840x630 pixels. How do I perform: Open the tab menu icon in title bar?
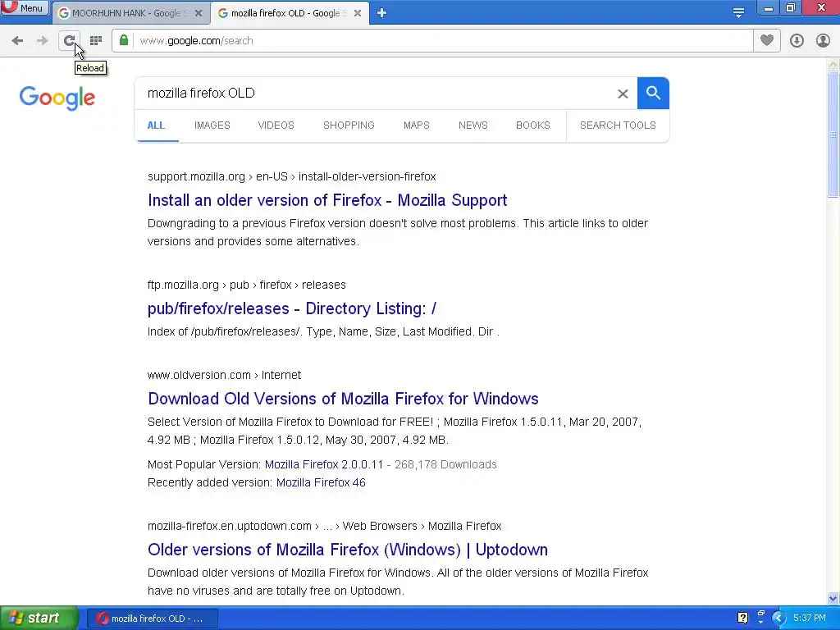[x=738, y=13]
